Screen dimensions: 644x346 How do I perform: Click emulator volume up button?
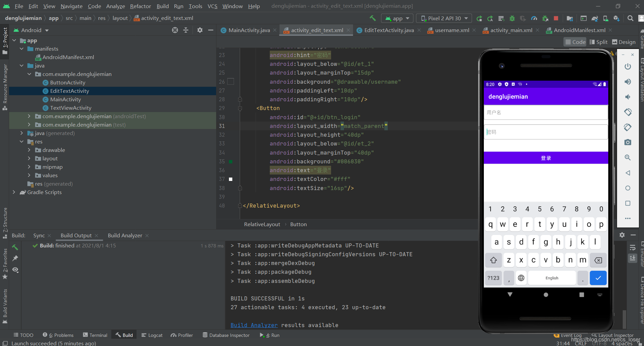click(x=627, y=82)
